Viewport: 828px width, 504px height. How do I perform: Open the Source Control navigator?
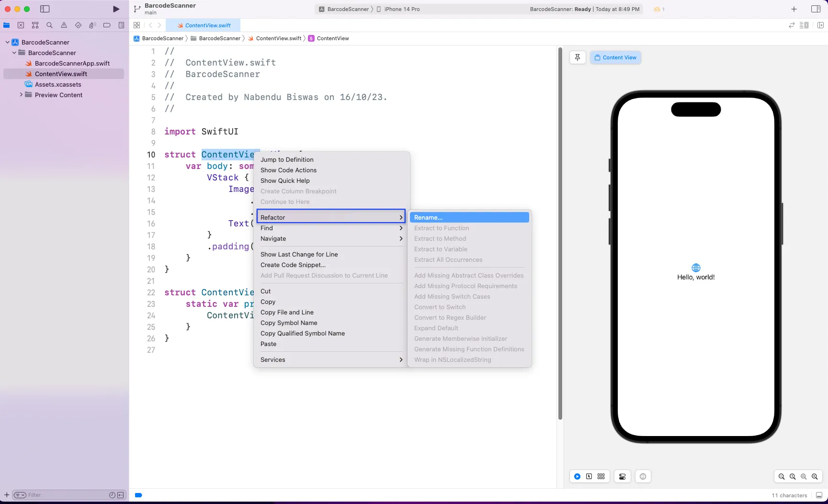coord(21,25)
